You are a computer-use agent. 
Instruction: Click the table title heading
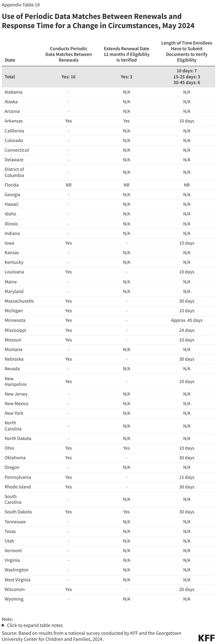point(98,21)
